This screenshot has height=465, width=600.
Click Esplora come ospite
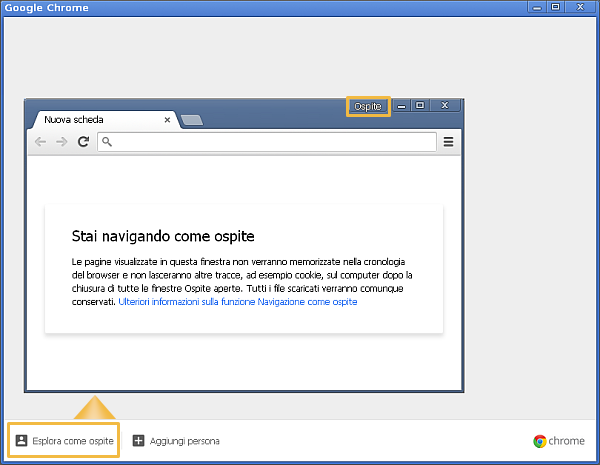click(x=64, y=441)
